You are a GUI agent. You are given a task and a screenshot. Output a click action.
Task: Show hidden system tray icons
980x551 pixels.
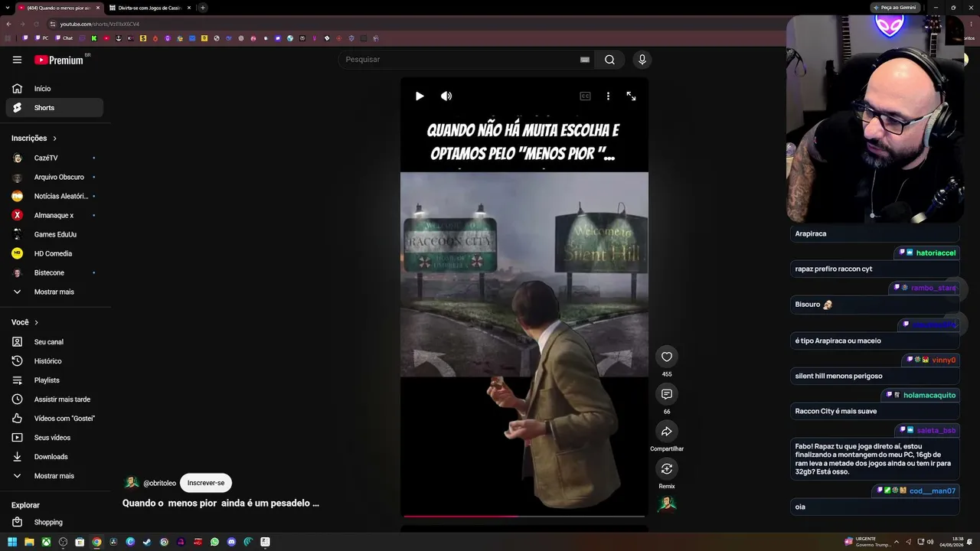(897, 542)
